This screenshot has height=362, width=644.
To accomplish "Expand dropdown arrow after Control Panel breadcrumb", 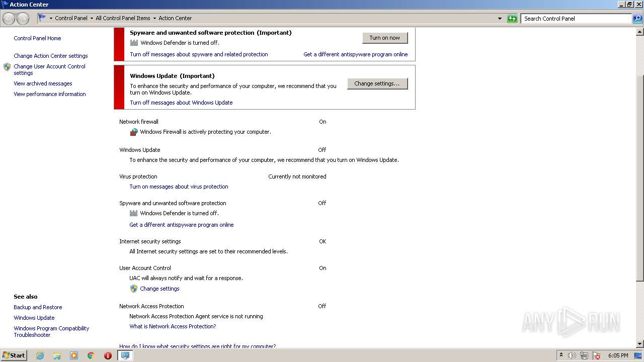I will 92,19.
